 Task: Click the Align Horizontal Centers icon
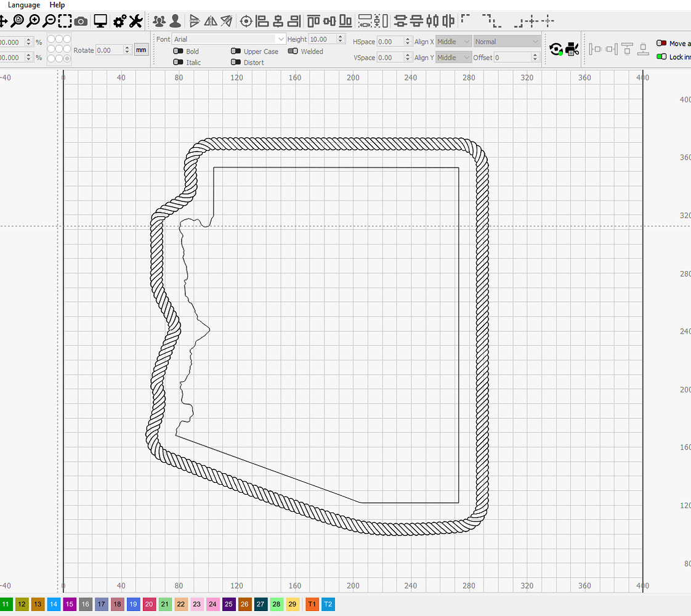coord(278,21)
